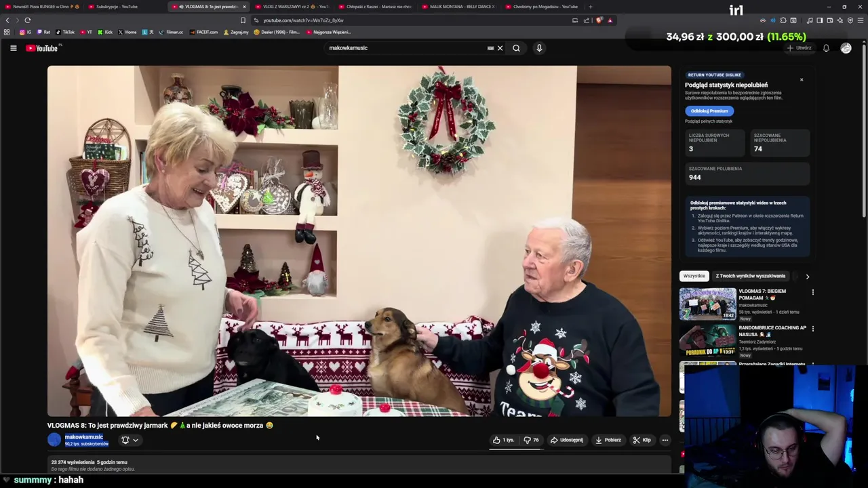Bookmark this page via bookmark icon

[243, 20]
